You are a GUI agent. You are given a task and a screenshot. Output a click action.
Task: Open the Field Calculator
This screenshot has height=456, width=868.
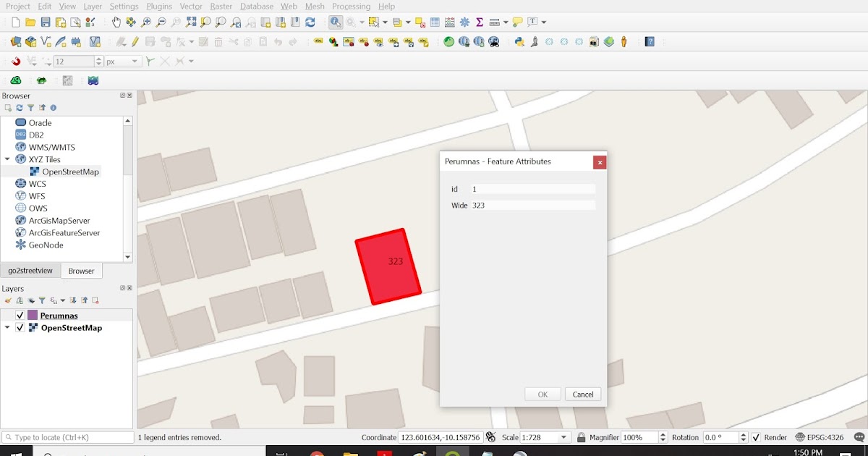pyautogui.click(x=448, y=22)
